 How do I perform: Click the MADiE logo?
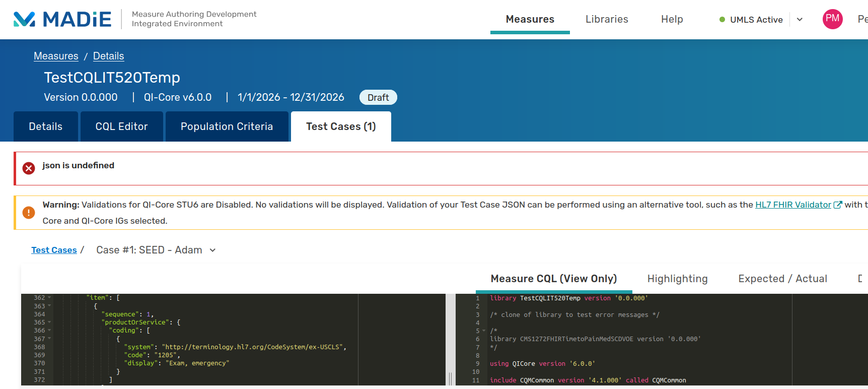coord(62,19)
